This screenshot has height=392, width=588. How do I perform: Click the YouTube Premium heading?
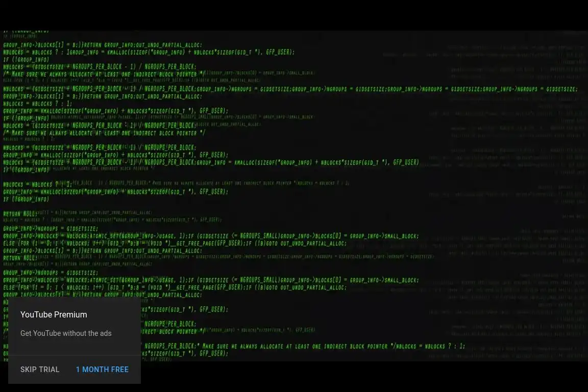54,315
